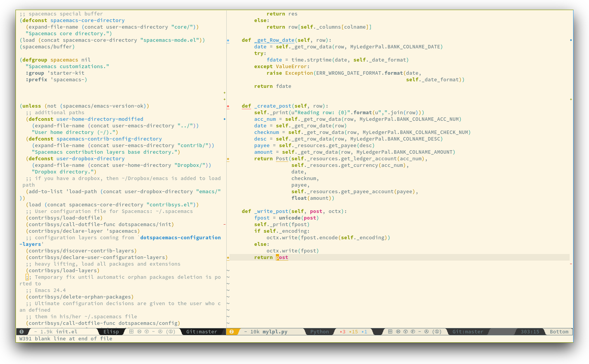Toggle the ⊕ indicator in the statusline
The height and width of the screenshot is (364, 589).
coord(139,331)
